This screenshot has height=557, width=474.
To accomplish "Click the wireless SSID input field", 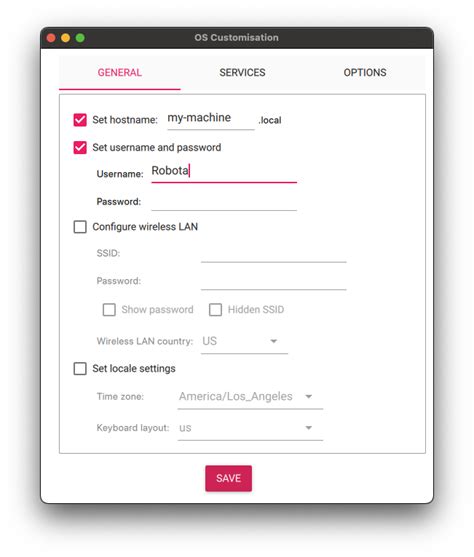I will tap(274, 254).
